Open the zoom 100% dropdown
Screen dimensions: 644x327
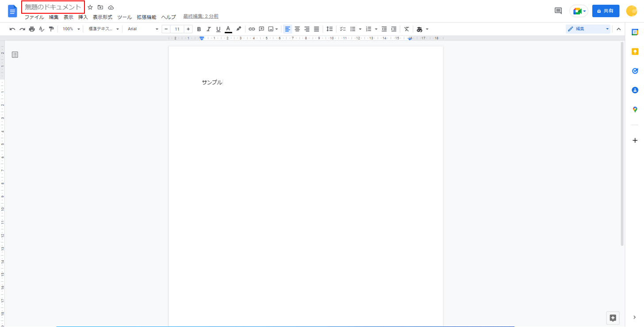point(71,29)
